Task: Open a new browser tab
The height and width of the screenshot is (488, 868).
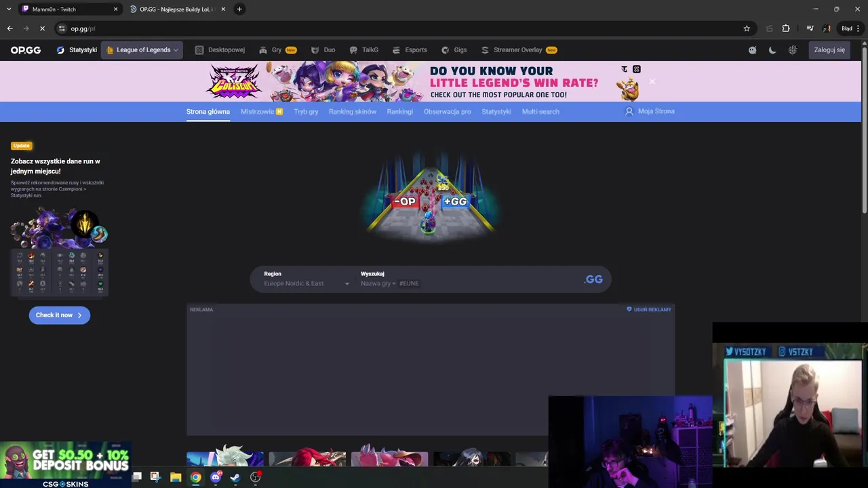Action: point(239,9)
